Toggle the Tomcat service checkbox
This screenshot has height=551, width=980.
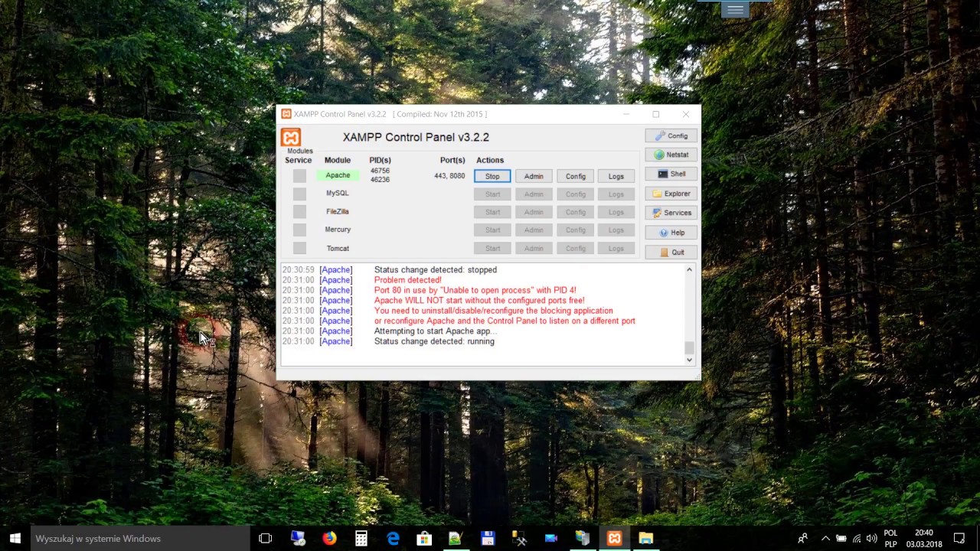tap(299, 248)
